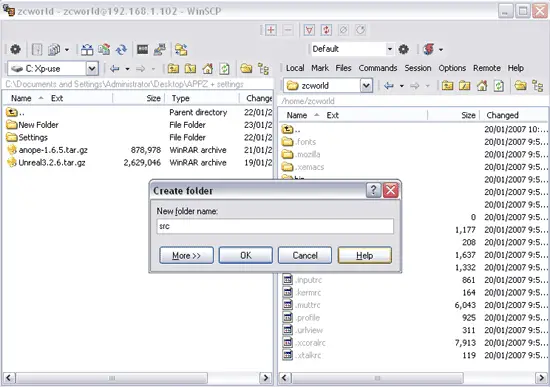Confirm folder creation with OK
The height and width of the screenshot is (387, 550).
pyautogui.click(x=246, y=255)
